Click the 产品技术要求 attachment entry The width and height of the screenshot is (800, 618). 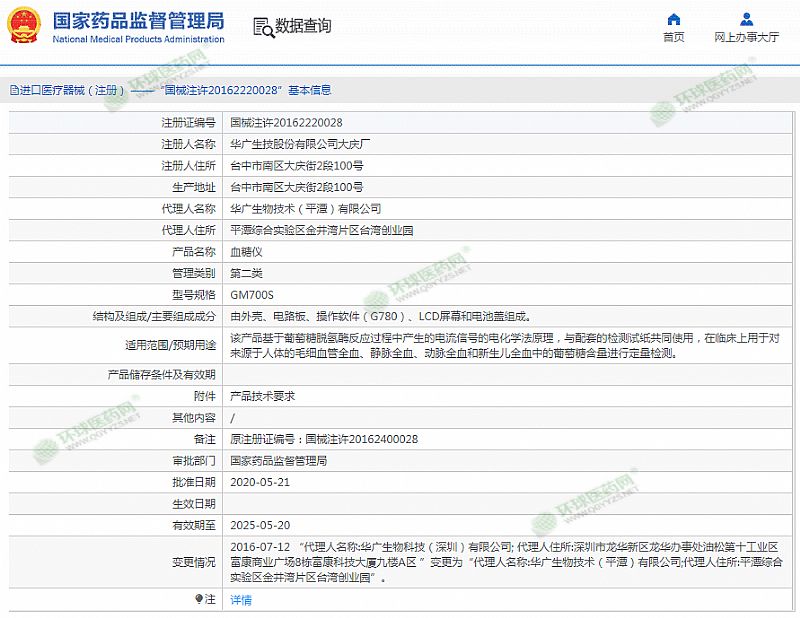[262, 396]
